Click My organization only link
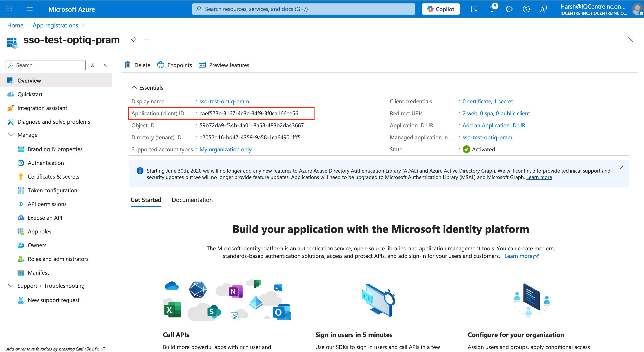The width and height of the screenshot is (644, 352). (225, 149)
